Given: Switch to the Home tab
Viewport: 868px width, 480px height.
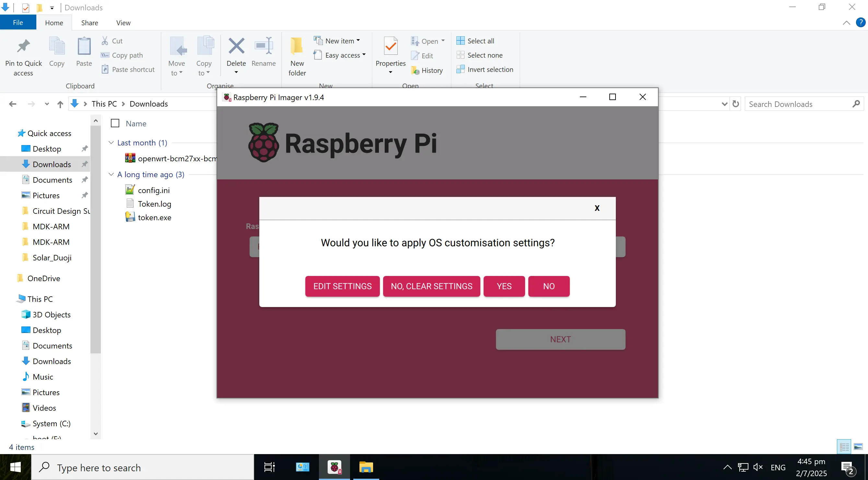Looking at the screenshot, I should [54, 23].
